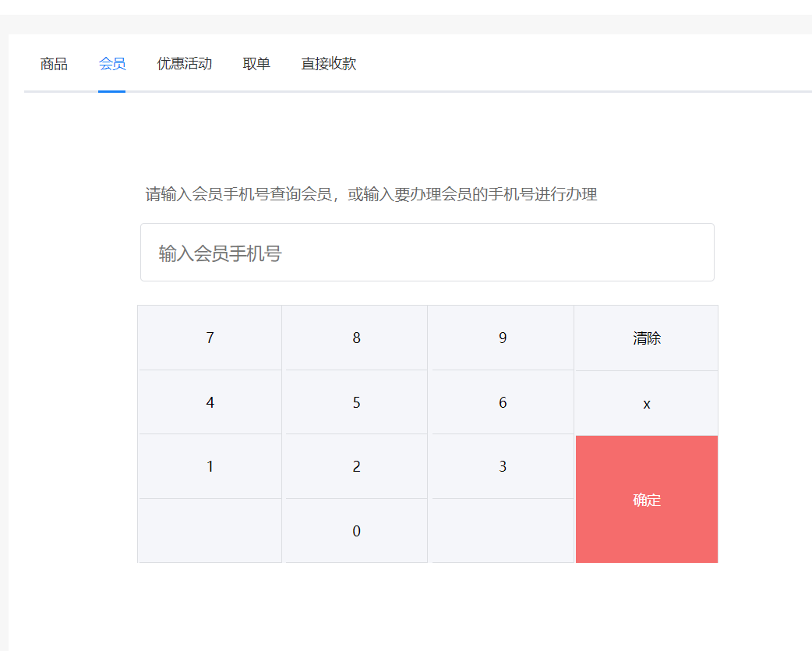Enter digit 3 using the keypad
This screenshot has height=651, width=812.
point(503,466)
